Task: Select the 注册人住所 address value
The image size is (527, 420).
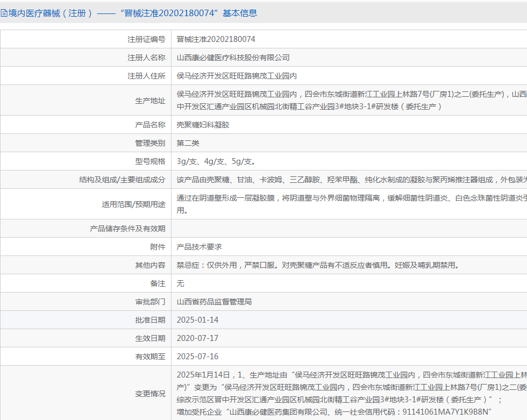Action: (237, 76)
